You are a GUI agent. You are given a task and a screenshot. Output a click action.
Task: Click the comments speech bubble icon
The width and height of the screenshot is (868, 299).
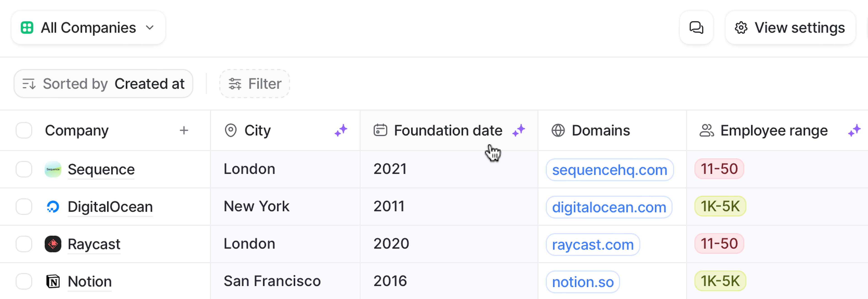(x=696, y=28)
